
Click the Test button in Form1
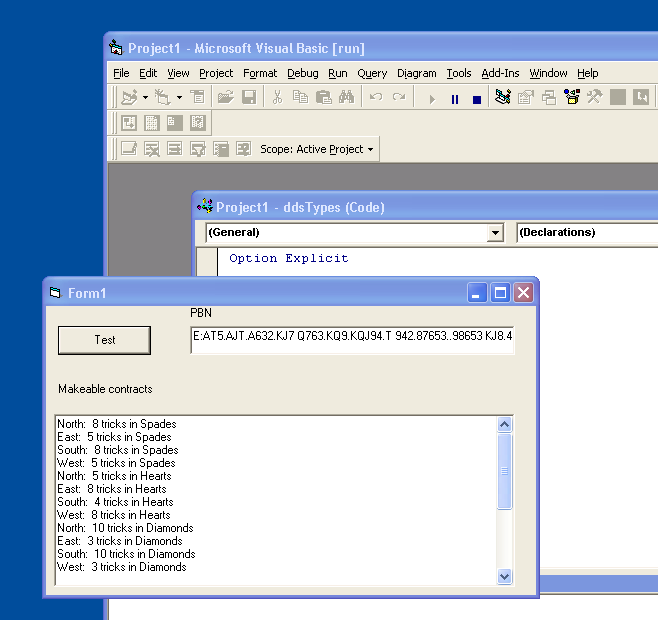[104, 340]
